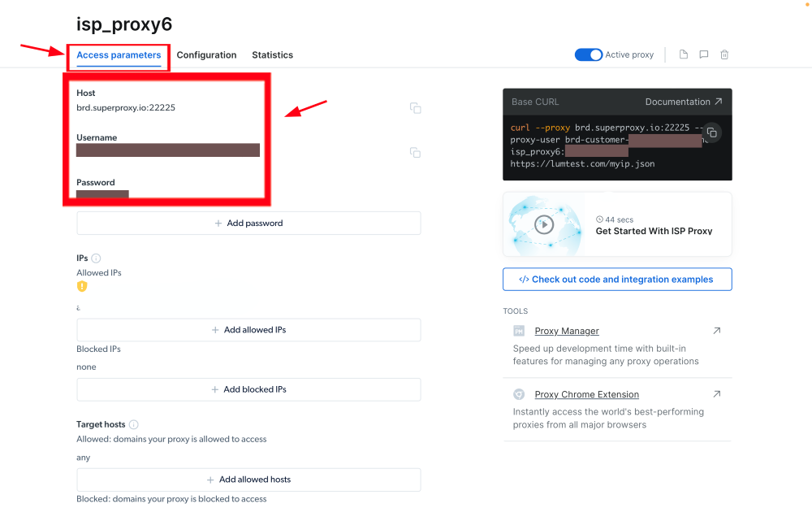Add allowed IPs
The width and height of the screenshot is (812, 508).
(248, 330)
